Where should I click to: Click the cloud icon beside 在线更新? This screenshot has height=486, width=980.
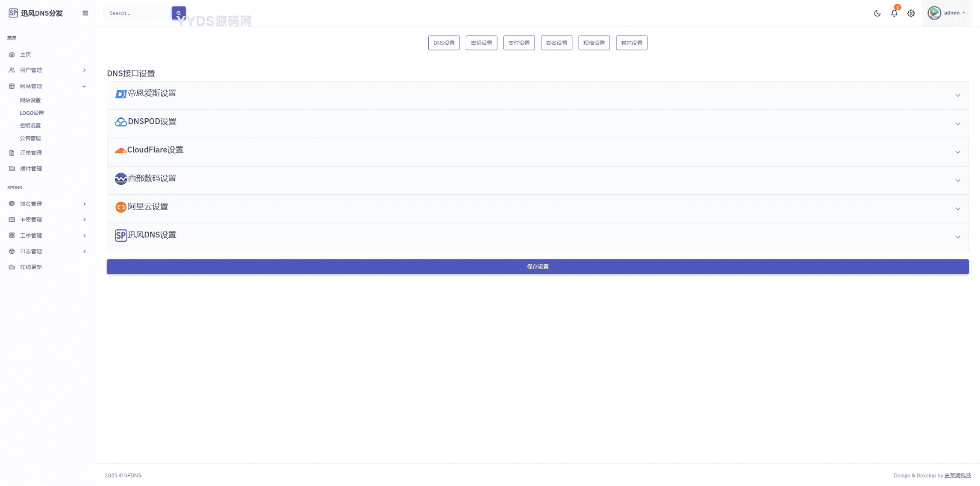coord(12,267)
